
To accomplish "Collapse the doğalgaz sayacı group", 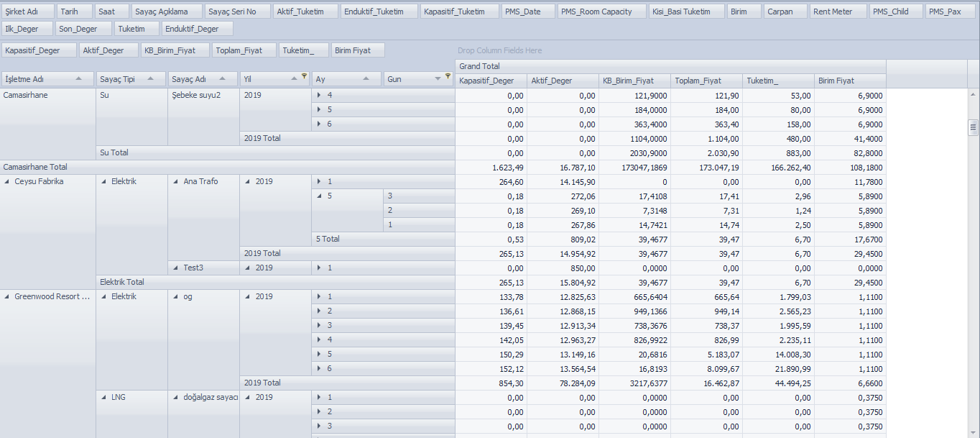I will click(x=176, y=397).
